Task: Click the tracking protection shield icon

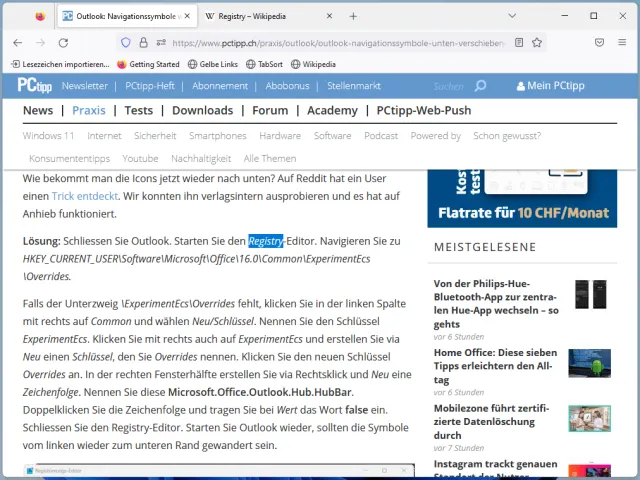Action: pyautogui.click(x=126, y=43)
